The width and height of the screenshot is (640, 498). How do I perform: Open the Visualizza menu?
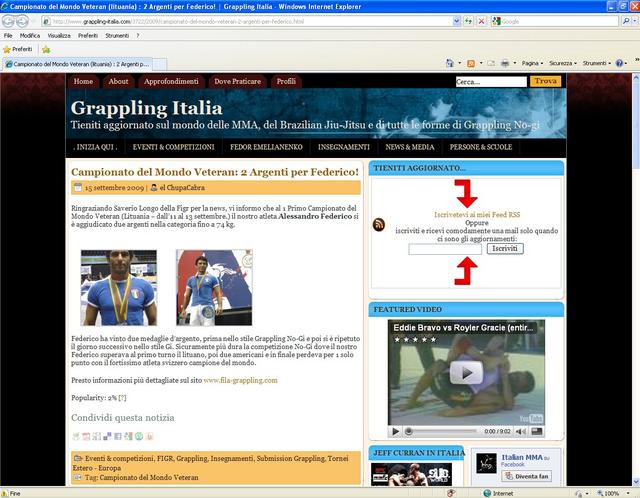(58, 35)
